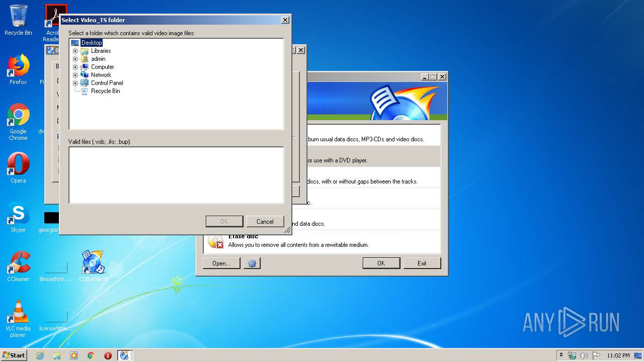The image size is (644, 362).
Task: Open the Action Center flag icon
Action: 596,355
